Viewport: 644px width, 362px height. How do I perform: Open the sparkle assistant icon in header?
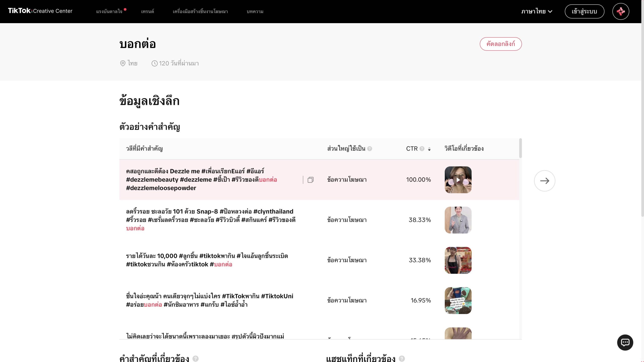tap(620, 11)
